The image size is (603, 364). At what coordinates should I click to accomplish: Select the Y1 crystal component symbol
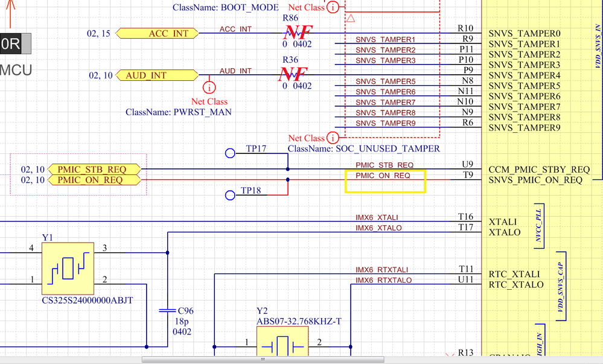[x=68, y=268]
